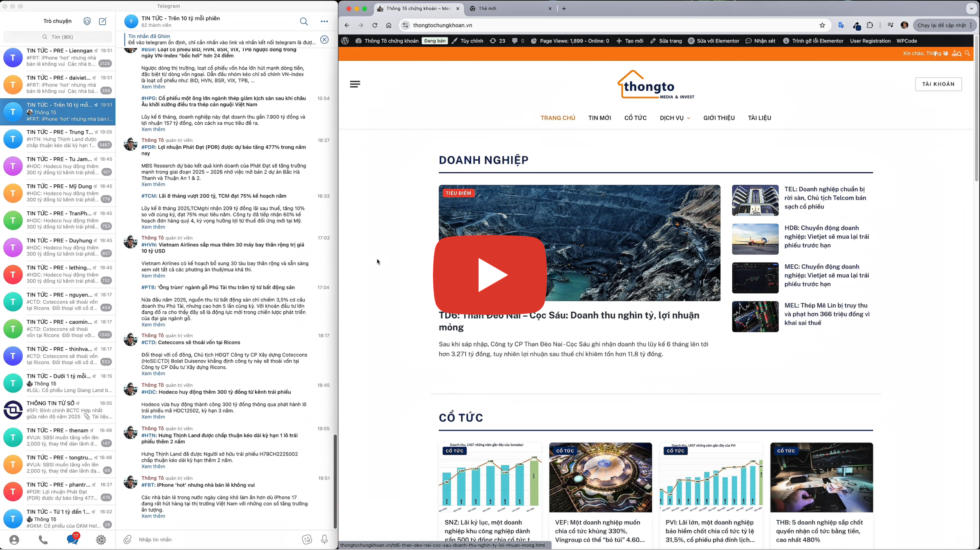Click the attach file paperclip
The width and height of the screenshot is (980, 550).
(x=127, y=540)
